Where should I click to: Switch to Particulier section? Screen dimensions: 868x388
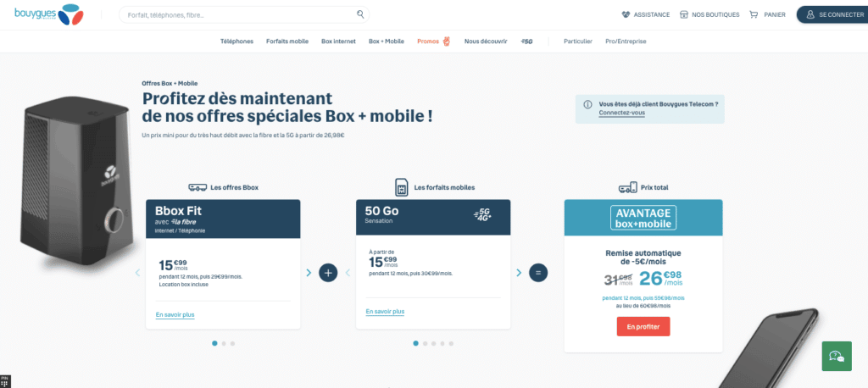point(578,42)
